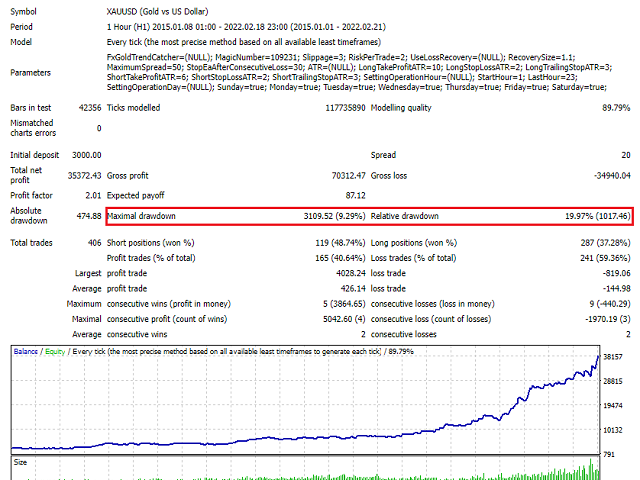640x480 pixels.
Task: Click largest loss trade value -819.06
Action: (x=616, y=273)
